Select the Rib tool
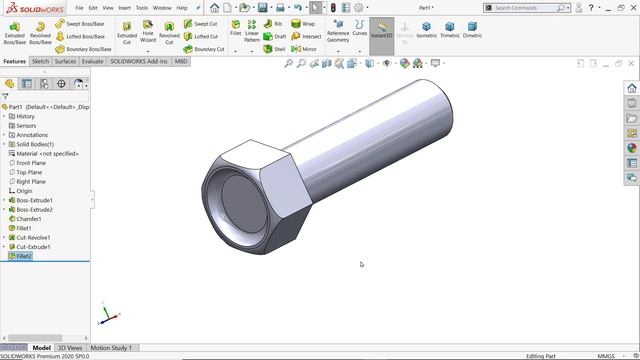The height and width of the screenshot is (360, 640). tap(273, 24)
